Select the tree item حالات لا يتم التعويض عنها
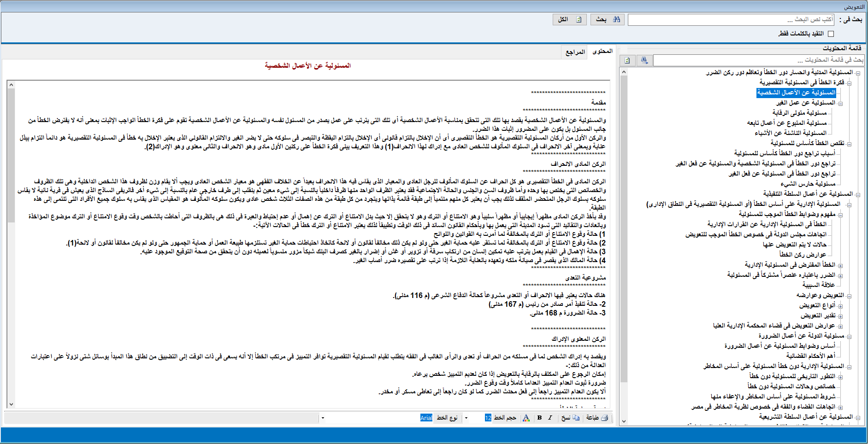868x444 pixels. coord(795,245)
